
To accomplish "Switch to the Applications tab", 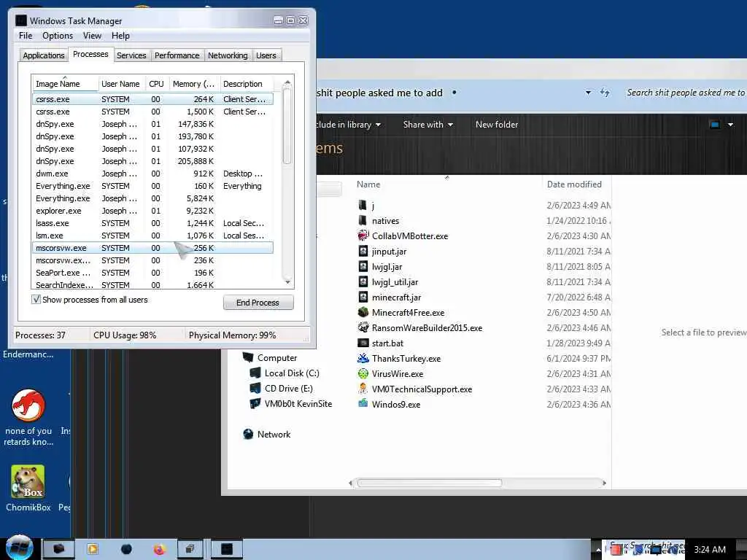I will click(43, 55).
